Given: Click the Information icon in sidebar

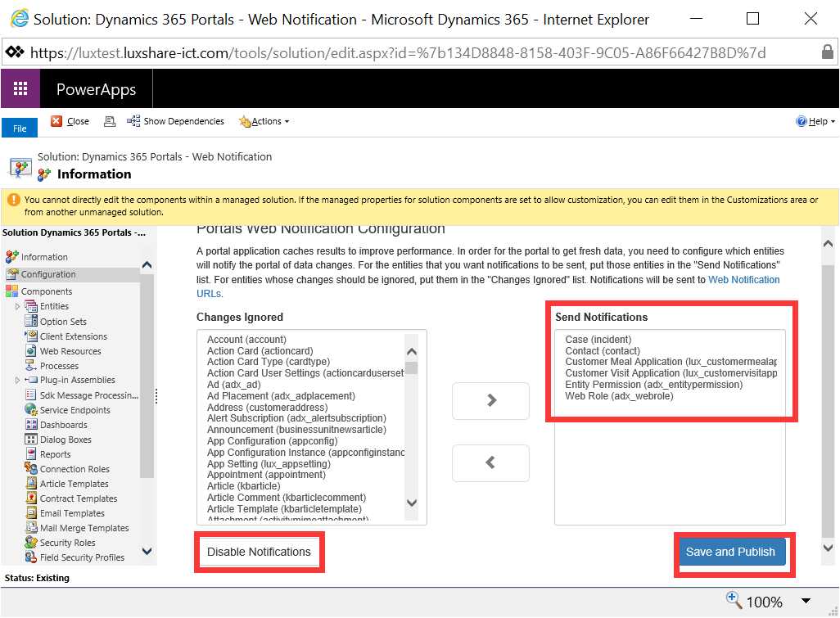Looking at the screenshot, I should click(11, 256).
